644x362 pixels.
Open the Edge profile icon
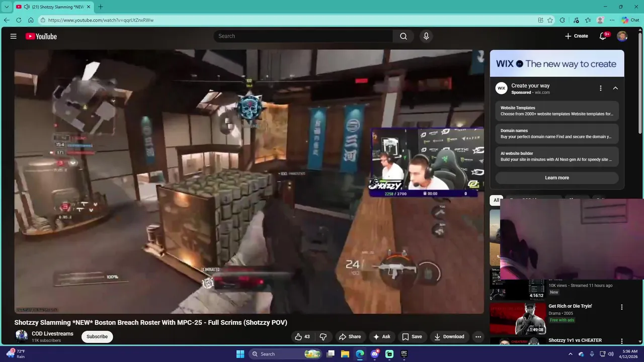600,20
